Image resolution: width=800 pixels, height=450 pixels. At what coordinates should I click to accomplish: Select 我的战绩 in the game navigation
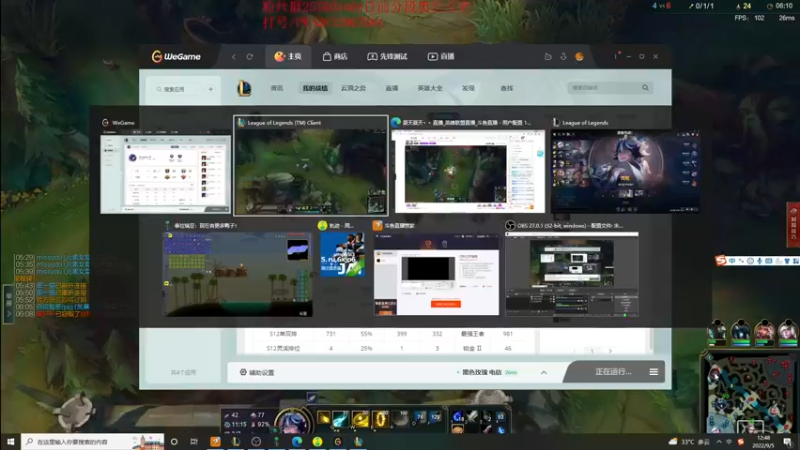(315, 88)
